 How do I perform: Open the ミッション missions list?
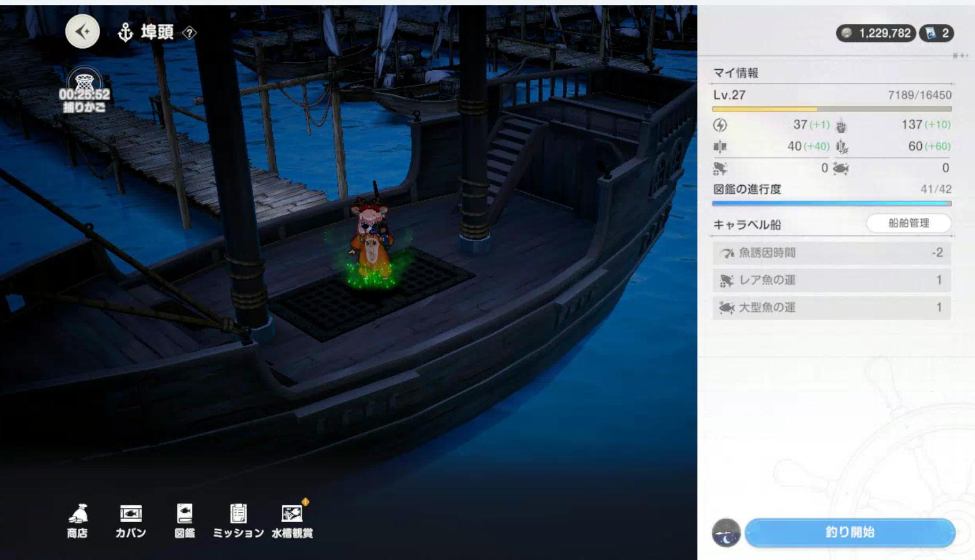coord(238,520)
